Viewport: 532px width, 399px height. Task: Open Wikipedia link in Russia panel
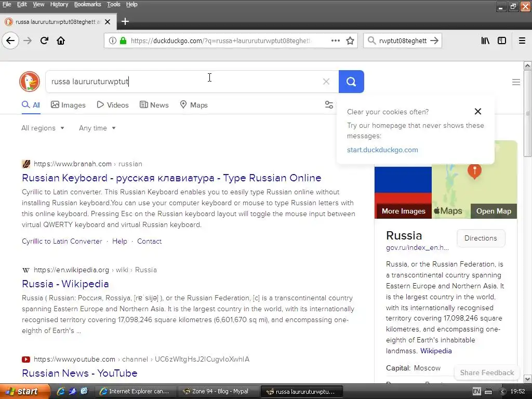click(x=436, y=351)
